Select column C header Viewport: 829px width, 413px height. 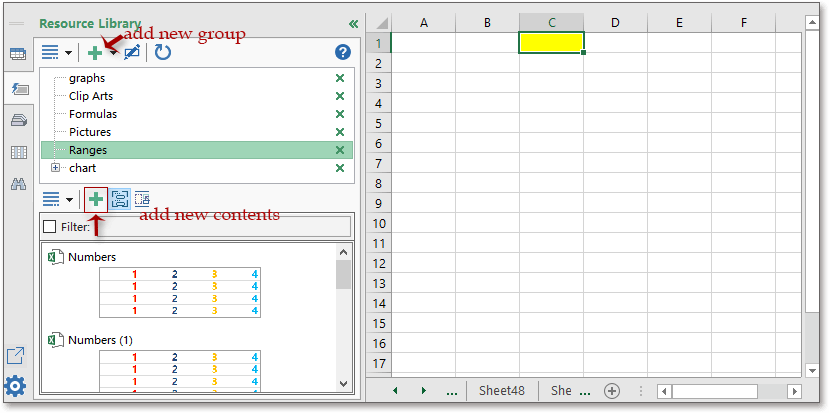tap(551, 22)
